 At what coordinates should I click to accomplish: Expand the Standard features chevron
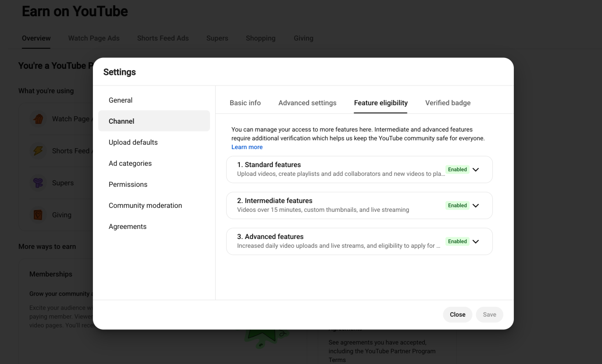point(476,170)
